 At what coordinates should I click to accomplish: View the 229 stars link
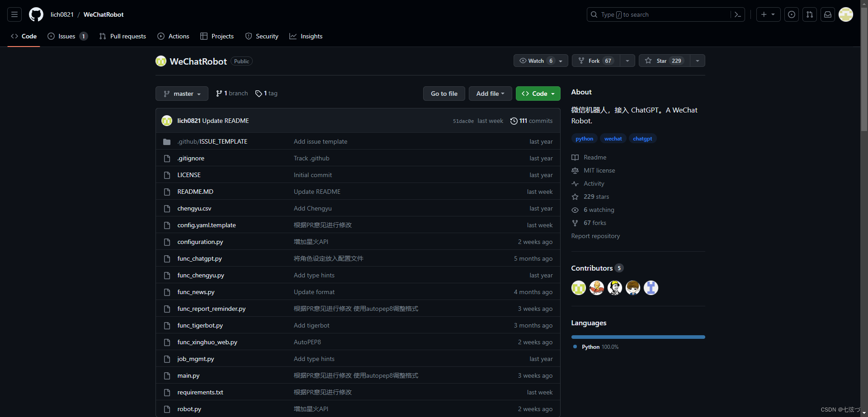point(590,197)
